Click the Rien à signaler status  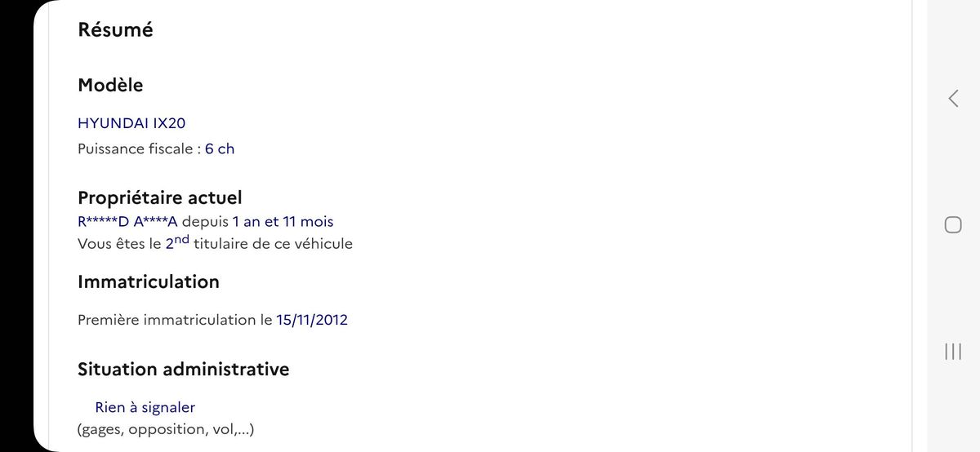[145, 407]
